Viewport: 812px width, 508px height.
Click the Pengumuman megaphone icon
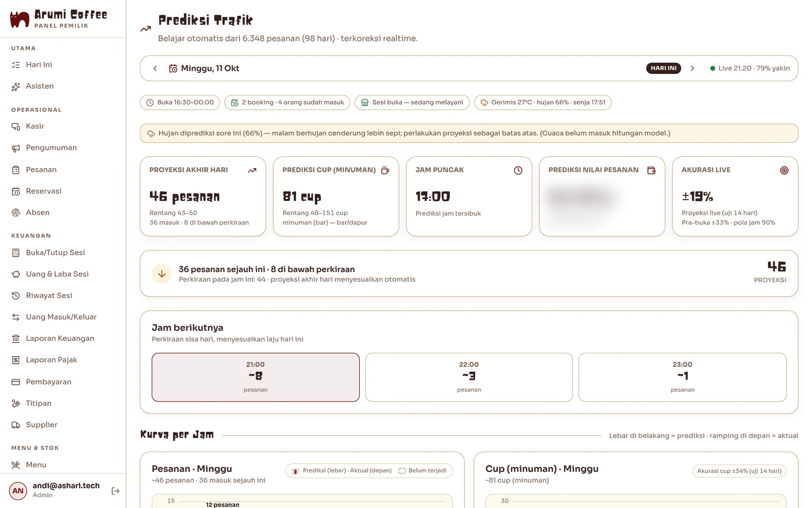[x=16, y=148]
